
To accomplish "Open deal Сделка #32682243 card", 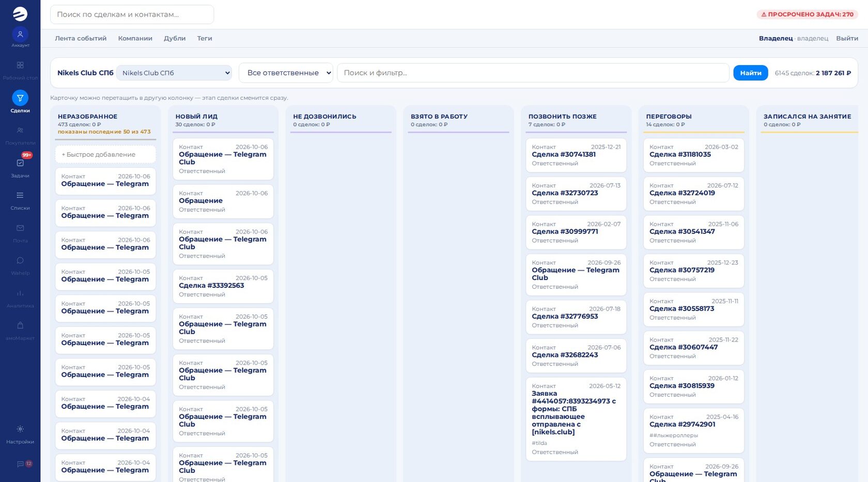I will (x=576, y=356).
